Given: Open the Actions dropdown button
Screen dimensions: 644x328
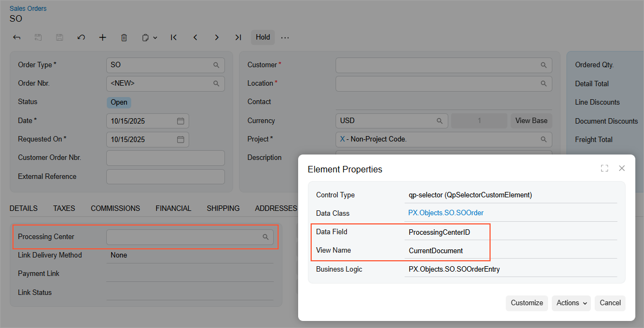Looking at the screenshot, I should click(x=571, y=303).
